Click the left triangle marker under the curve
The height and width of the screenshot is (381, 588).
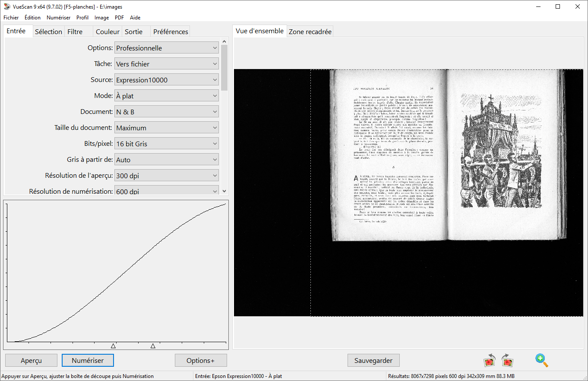pos(113,346)
